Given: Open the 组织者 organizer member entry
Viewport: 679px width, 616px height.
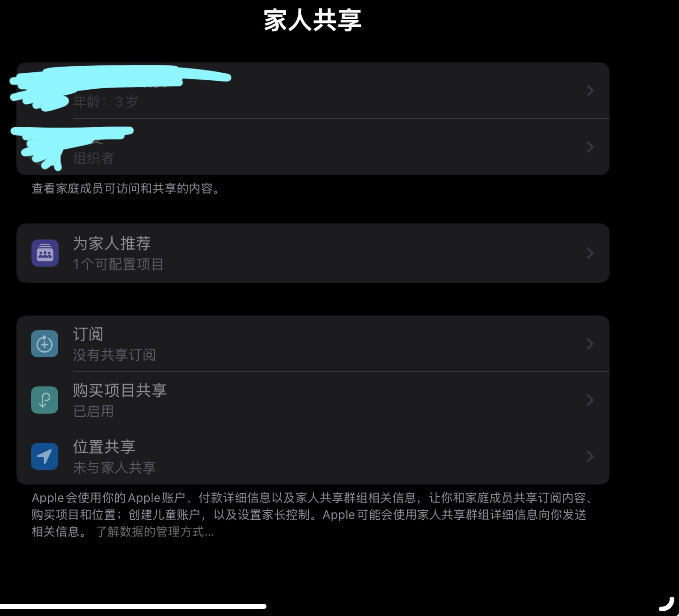Looking at the screenshot, I should [313, 147].
